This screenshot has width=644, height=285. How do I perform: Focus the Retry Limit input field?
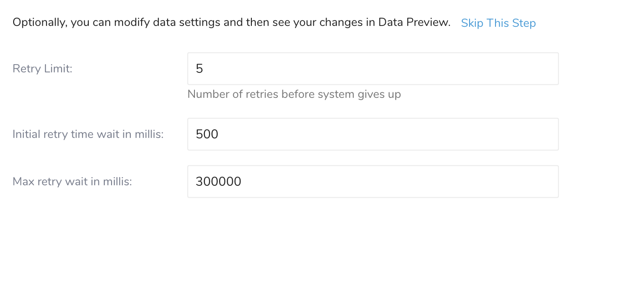[x=373, y=69]
